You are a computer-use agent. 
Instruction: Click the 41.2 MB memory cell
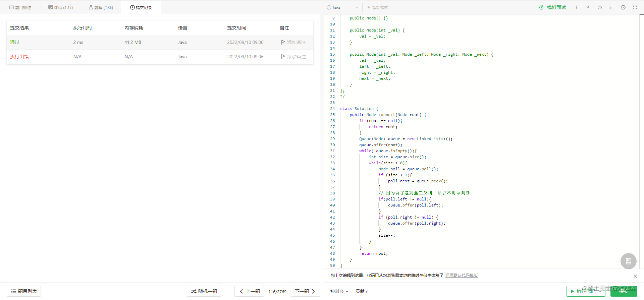pos(133,42)
